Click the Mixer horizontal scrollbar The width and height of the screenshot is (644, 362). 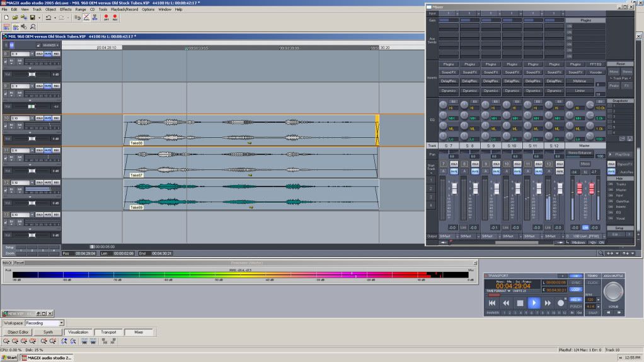point(517,242)
